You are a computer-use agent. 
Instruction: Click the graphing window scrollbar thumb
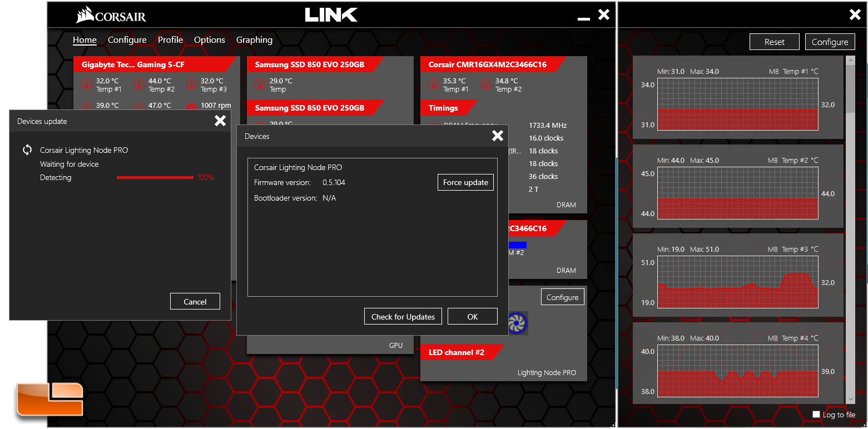tap(850, 89)
